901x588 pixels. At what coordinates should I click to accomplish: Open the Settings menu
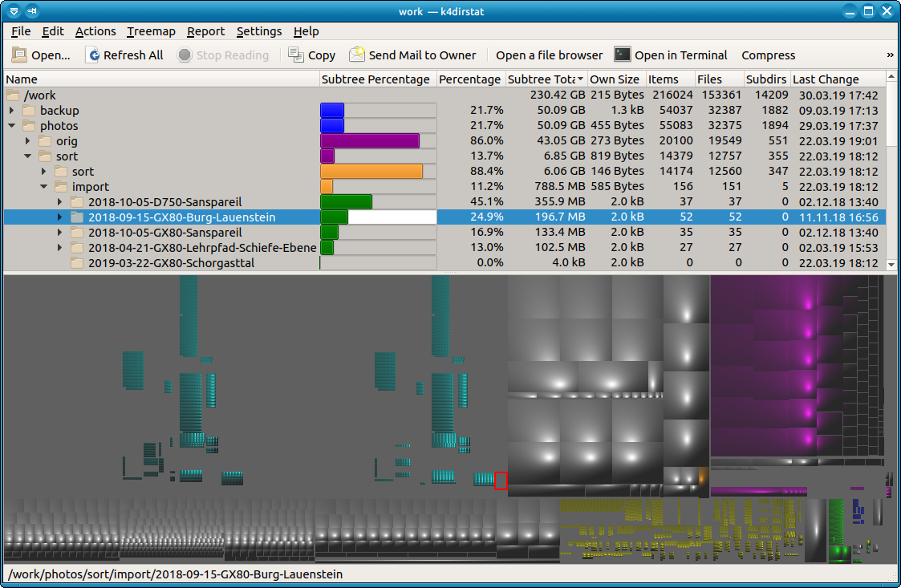pos(259,31)
